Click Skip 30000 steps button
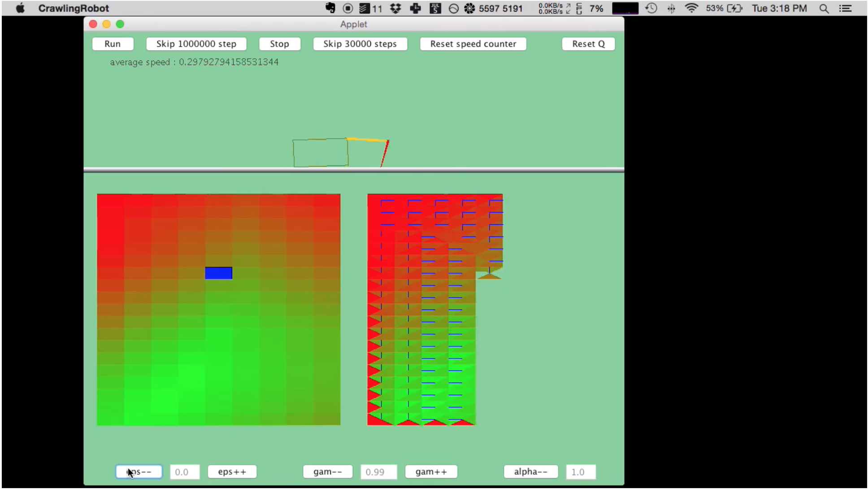Image resolution: width=868 pixels, height=489 pixels. tap(360, 44)
